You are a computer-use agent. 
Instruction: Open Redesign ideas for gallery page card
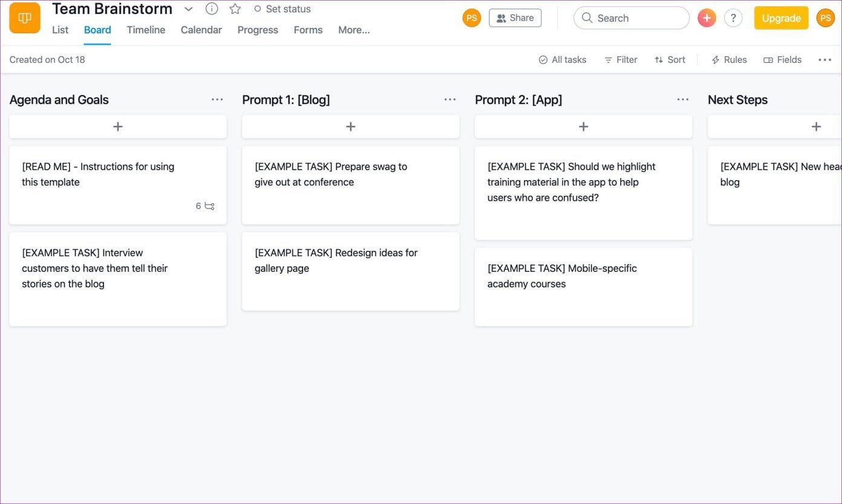[351, 271]
